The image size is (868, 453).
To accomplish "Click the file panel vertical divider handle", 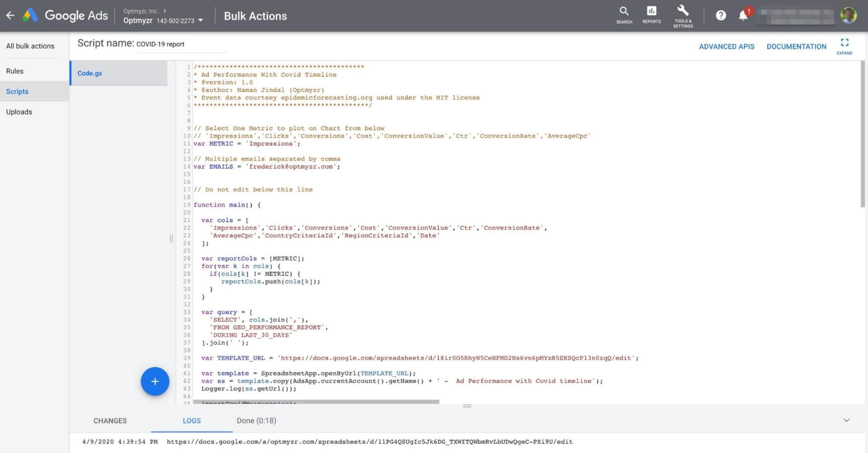I will click(x=171, y=238).
